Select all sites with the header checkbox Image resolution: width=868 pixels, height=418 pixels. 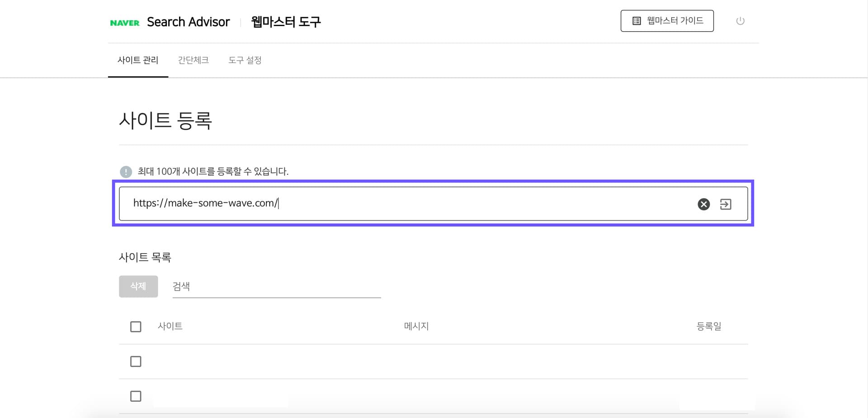[x=136, y=326]
